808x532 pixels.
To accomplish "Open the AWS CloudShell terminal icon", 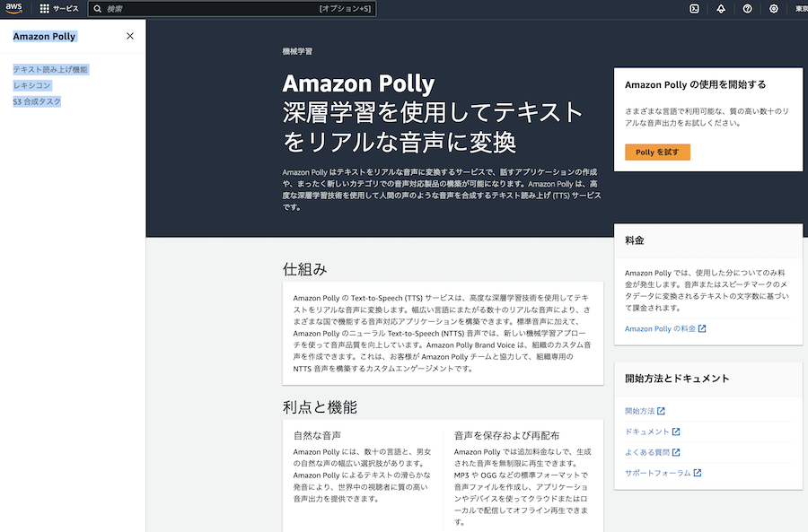I will [692, 9].
